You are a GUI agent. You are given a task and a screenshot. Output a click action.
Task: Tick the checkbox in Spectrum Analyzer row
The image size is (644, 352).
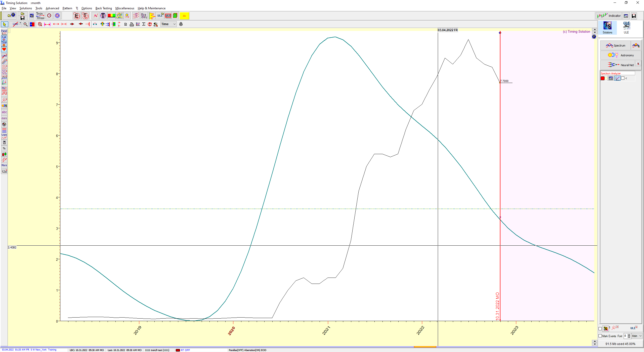click(x=623, y=78)
